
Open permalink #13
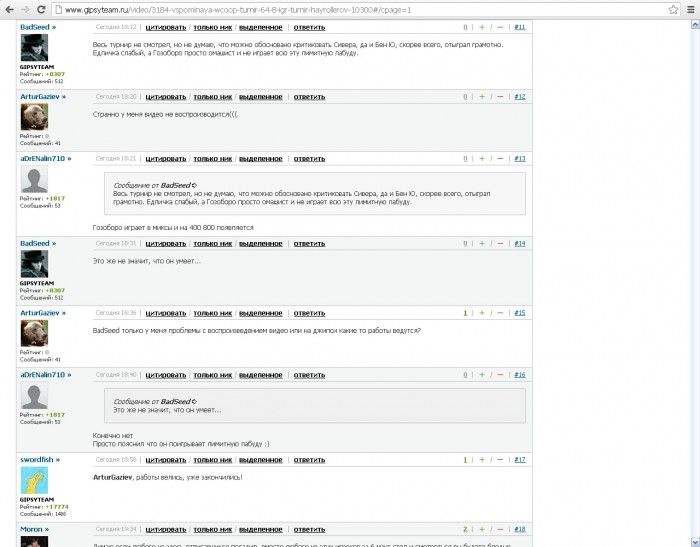point(520,159)
